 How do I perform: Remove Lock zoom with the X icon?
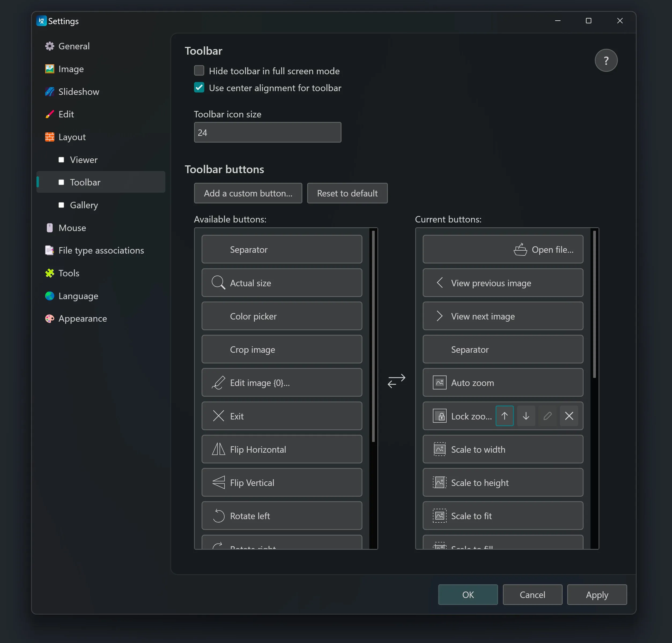569,416
